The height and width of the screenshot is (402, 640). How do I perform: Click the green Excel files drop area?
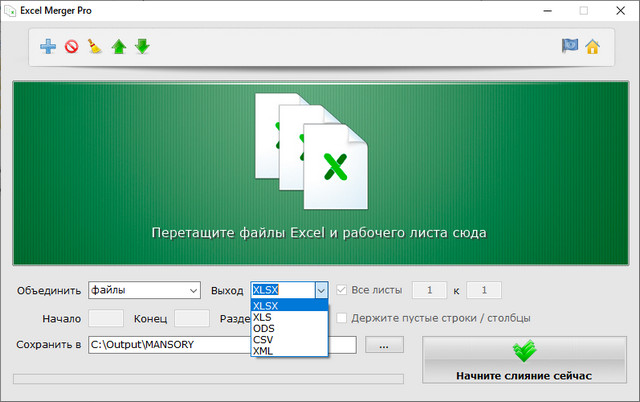pyautogui.click(x=320, y=172)
